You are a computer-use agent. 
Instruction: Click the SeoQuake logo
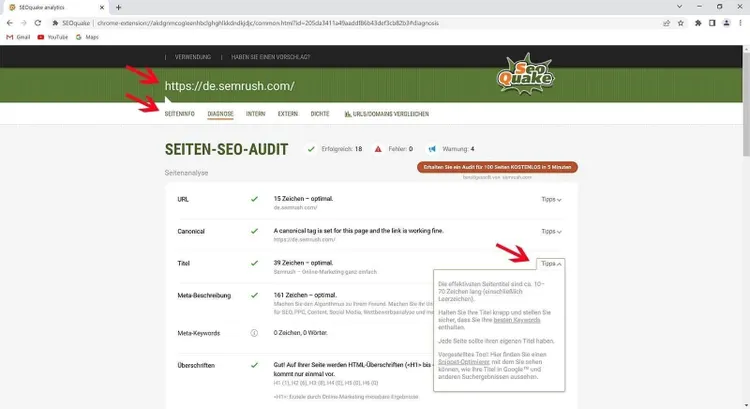[x=525, y=74]
